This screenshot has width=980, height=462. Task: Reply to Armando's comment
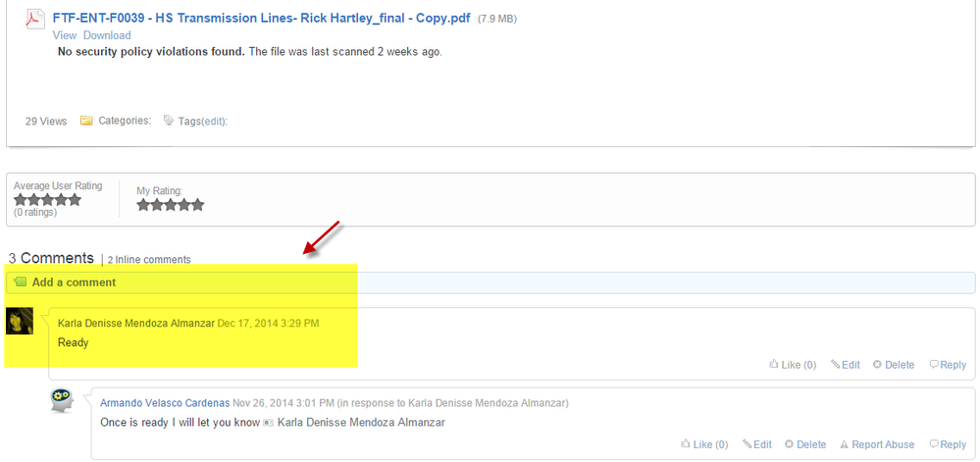[x=948, y=444]
